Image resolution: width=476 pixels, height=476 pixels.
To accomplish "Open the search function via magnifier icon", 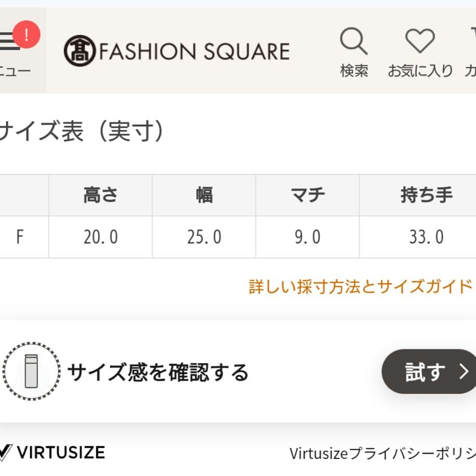I will pos(353,41).
